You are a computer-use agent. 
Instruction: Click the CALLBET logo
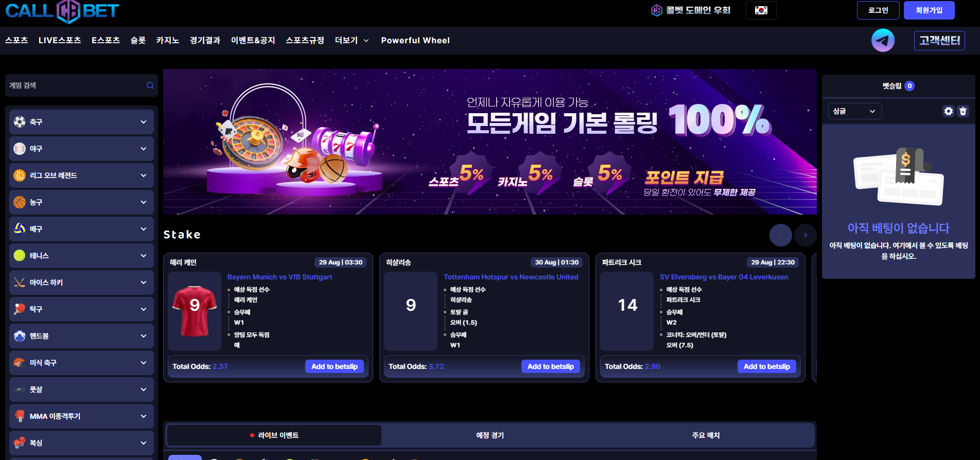pyautogui.click(x=62, y=11)
